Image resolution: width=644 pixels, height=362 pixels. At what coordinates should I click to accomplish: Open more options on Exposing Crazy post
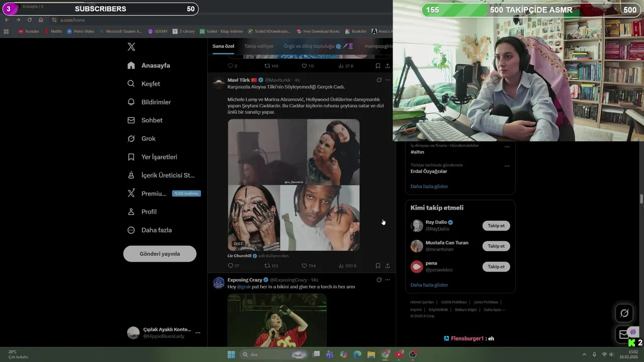click(x=387, y=280)
